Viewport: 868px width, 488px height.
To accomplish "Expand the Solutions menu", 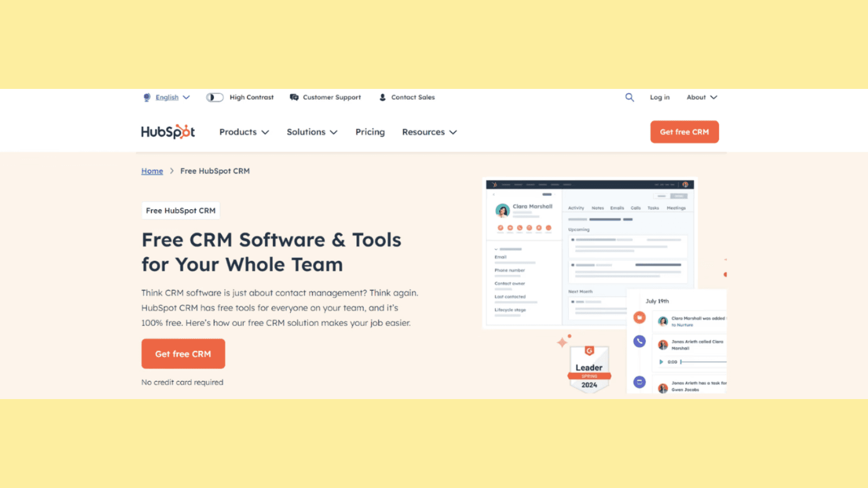I will (312, 132).
